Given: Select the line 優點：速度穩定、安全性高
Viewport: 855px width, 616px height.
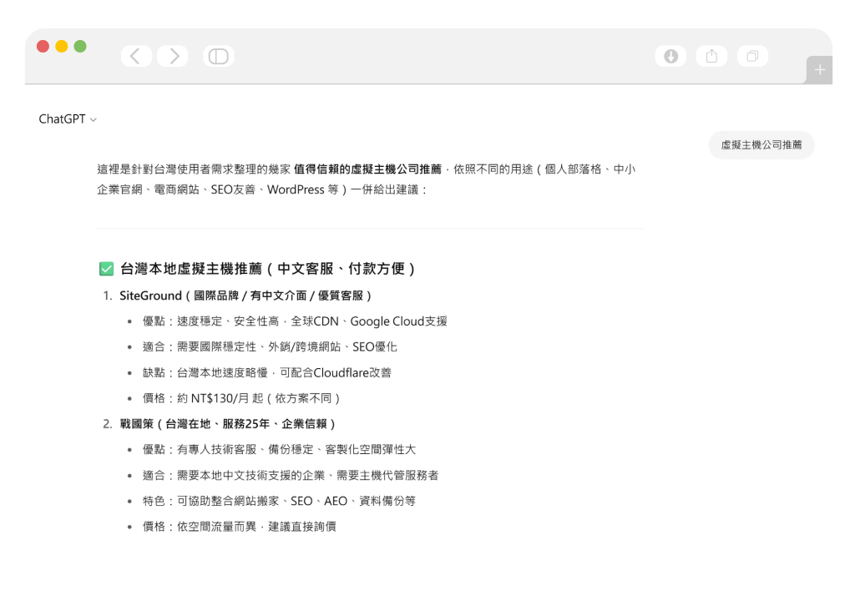Looking at the screenshot, I should click(x=295, y=321).
